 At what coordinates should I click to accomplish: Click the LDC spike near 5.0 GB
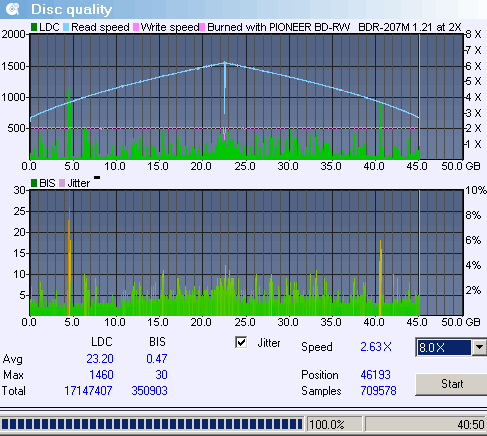pos(69,113)
